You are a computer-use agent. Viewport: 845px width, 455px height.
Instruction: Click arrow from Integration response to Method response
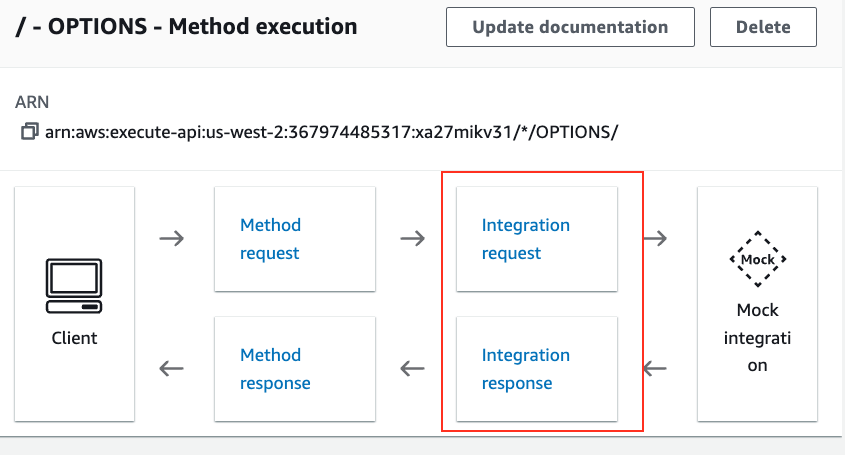(413, 369)
